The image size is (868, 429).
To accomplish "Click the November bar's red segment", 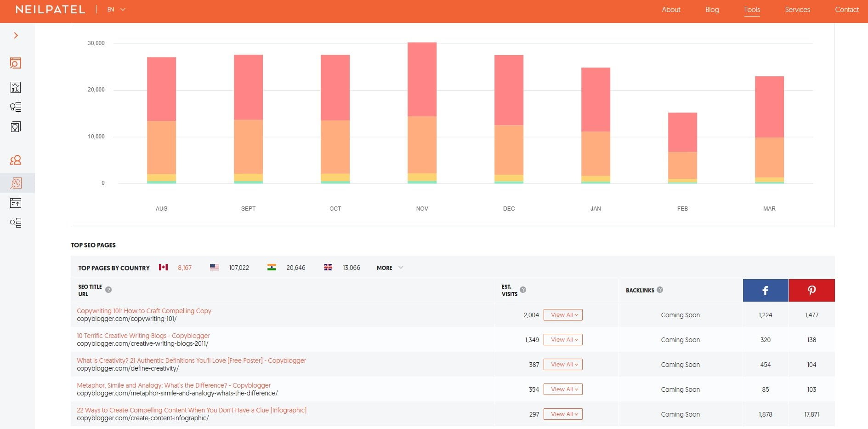I will click(x=422, y=79).
